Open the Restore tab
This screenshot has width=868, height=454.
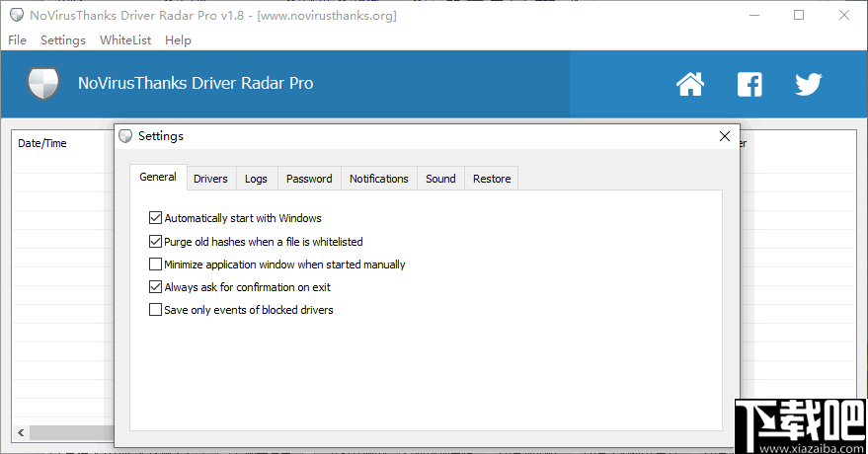[492, 179]
